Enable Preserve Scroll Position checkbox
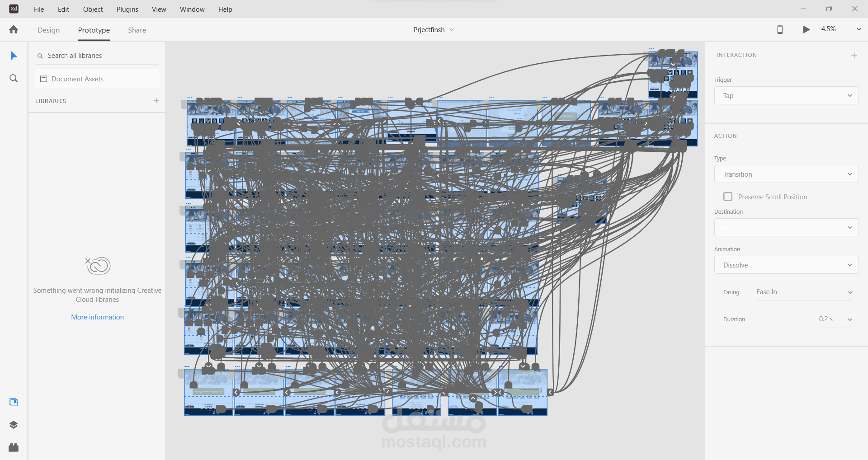Image resolution: width=868 pixels, height=460 pixels. tap(728, 197)
